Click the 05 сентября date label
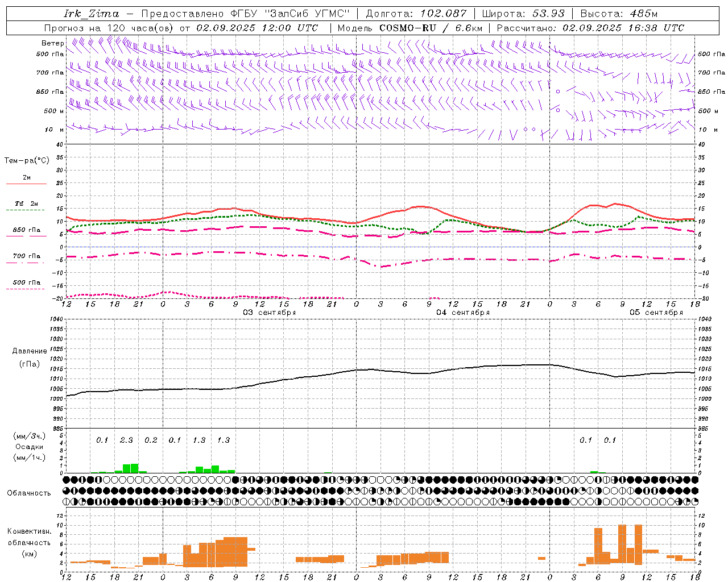This screenshot has width=728, height=582. (x=656, y=312)
